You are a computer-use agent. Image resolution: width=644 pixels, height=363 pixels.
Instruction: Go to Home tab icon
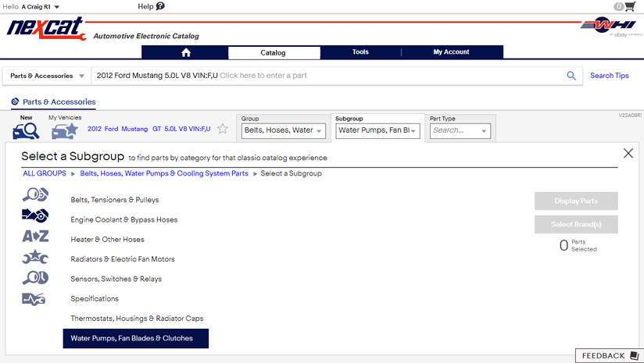(186, 52)
